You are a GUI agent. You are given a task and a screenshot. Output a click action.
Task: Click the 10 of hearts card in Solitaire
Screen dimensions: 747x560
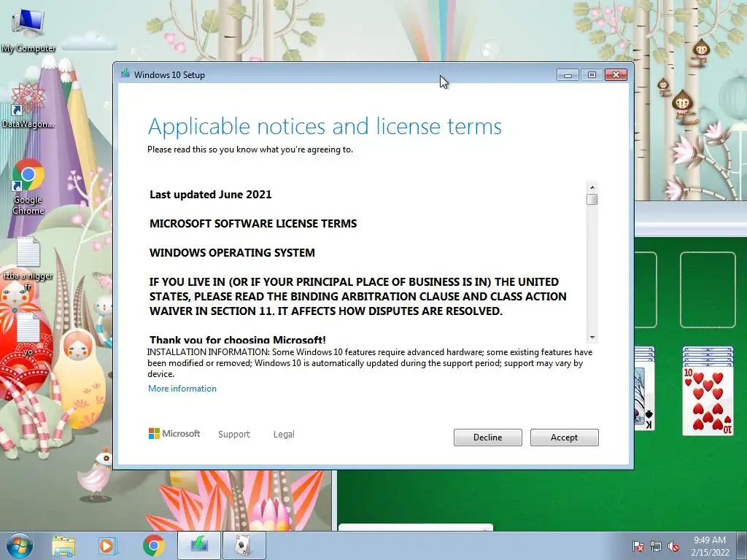tap(708, 400)
